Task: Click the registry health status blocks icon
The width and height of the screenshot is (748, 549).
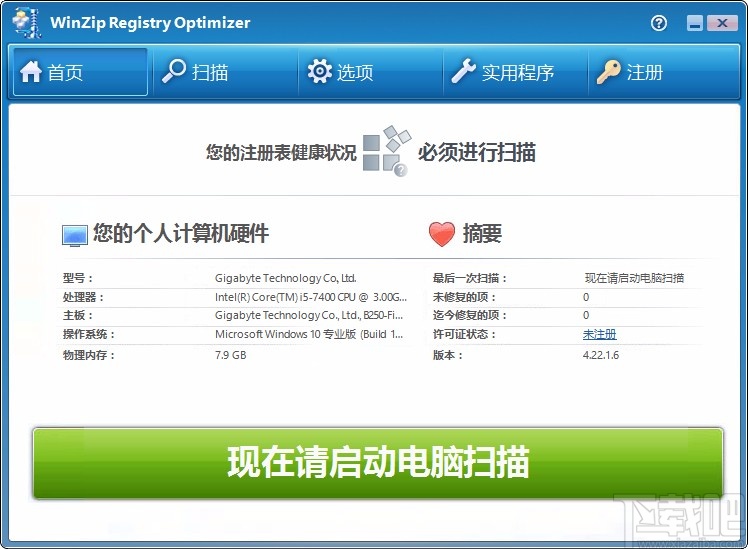Action: click(x=387, y=151)
